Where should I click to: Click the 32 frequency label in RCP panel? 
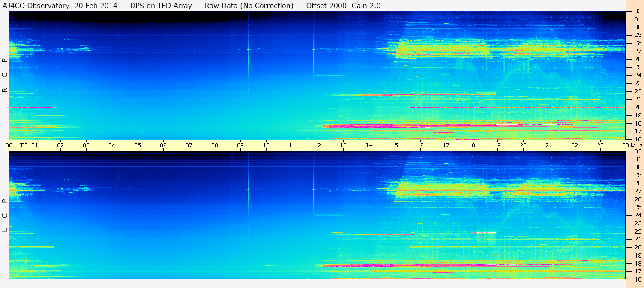637,11
